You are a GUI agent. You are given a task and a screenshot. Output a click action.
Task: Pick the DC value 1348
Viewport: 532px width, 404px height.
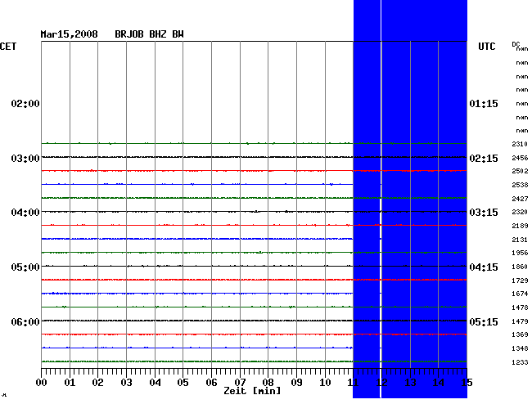click(x=520, y=348)
